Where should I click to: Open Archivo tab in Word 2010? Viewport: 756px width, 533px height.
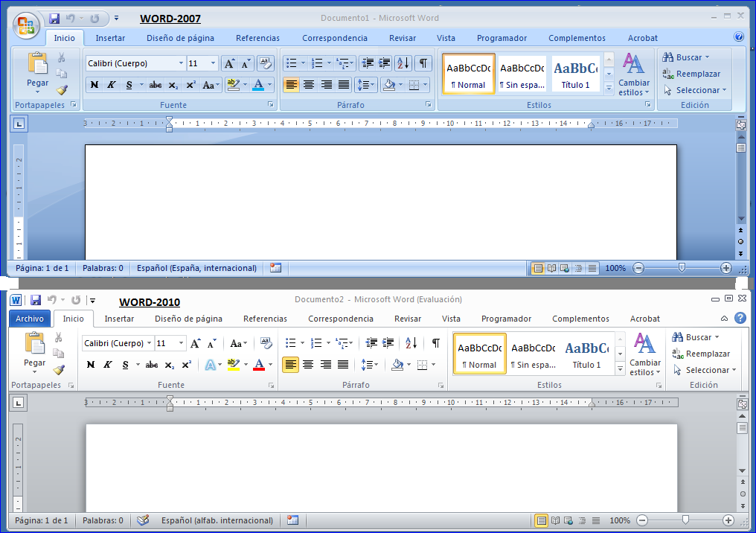(30, 319)
